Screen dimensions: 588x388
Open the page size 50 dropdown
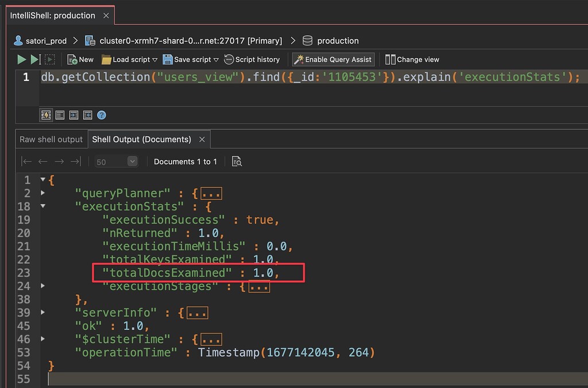pyautogui.click(x=132, y=162)
